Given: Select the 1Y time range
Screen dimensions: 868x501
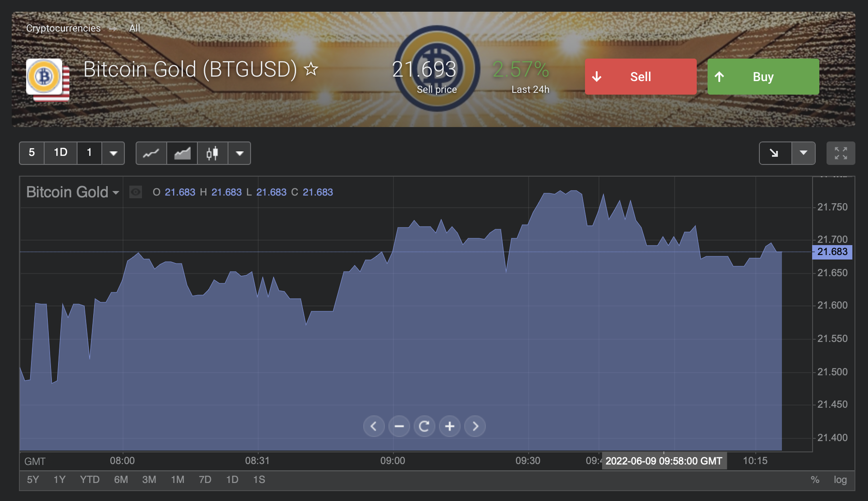Looking at the screenshot, I should coord(59,480).
